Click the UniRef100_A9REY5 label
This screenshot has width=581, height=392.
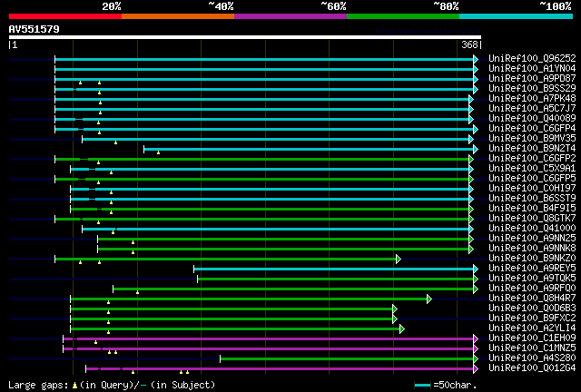pyautogui.click(x=532, y=269)
